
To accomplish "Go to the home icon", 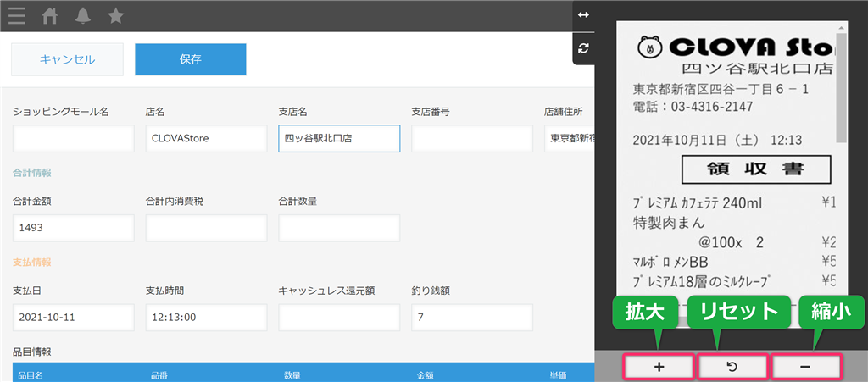I will tap(50, 17).
